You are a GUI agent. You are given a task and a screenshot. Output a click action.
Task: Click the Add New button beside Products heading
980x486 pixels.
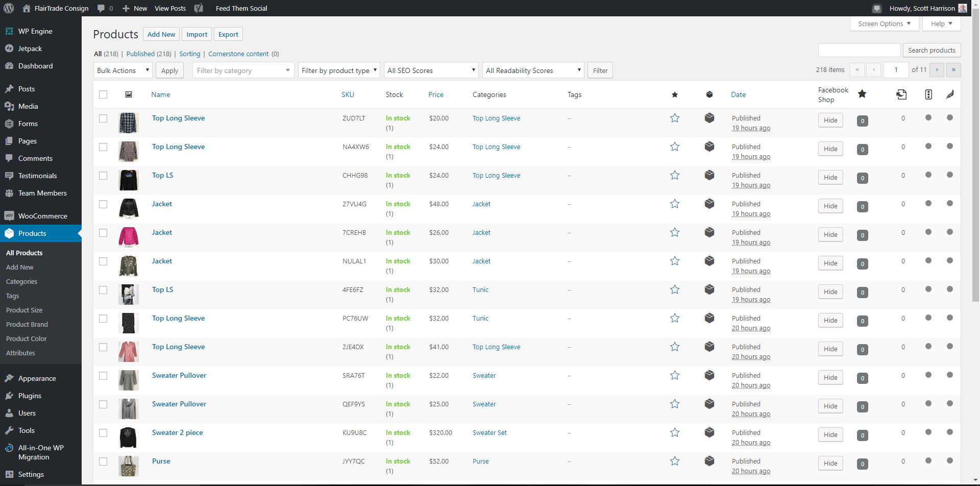[161, 34]
